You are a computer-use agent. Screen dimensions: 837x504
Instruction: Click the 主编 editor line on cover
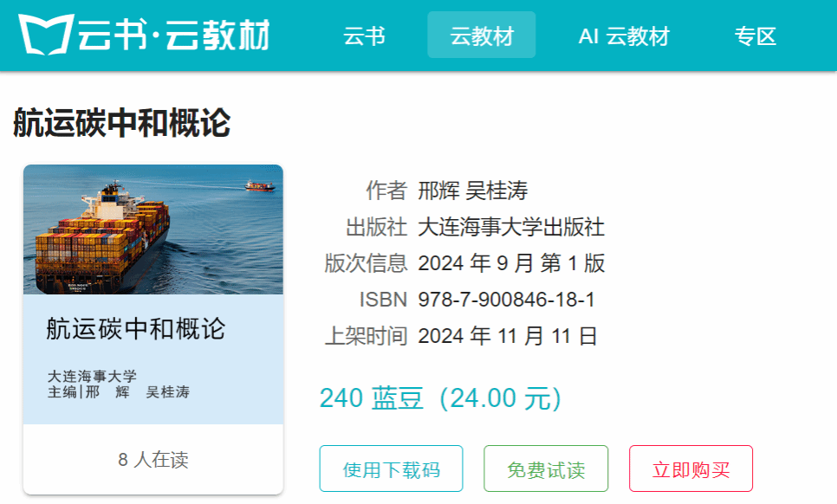(x=119, y=392)
